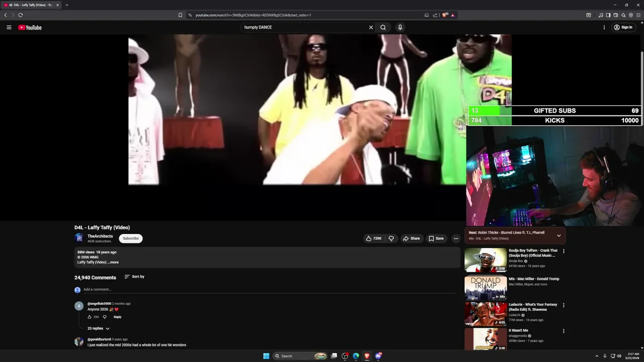
Task: Open Task View on taskbar
Action: [334, 356]
